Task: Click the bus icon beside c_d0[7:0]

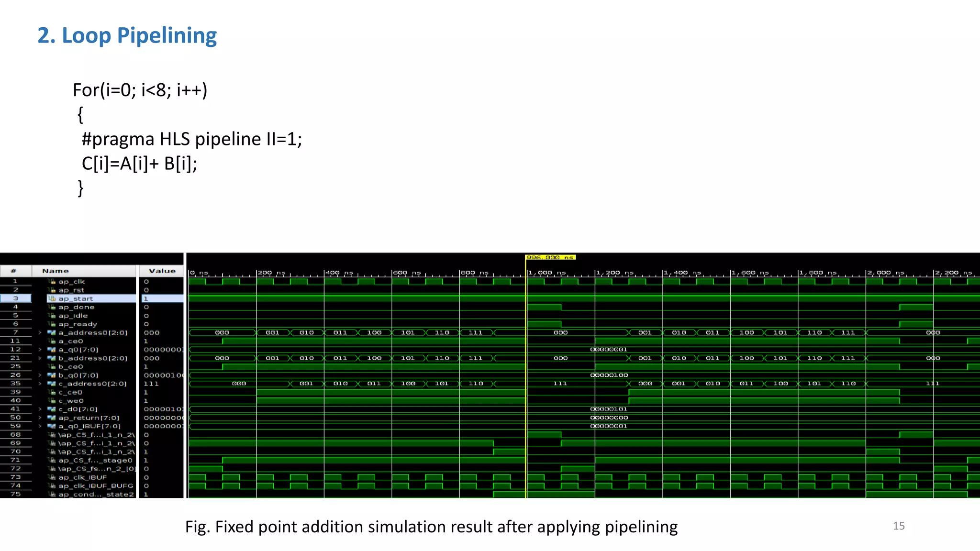Action: pos(52,409)
